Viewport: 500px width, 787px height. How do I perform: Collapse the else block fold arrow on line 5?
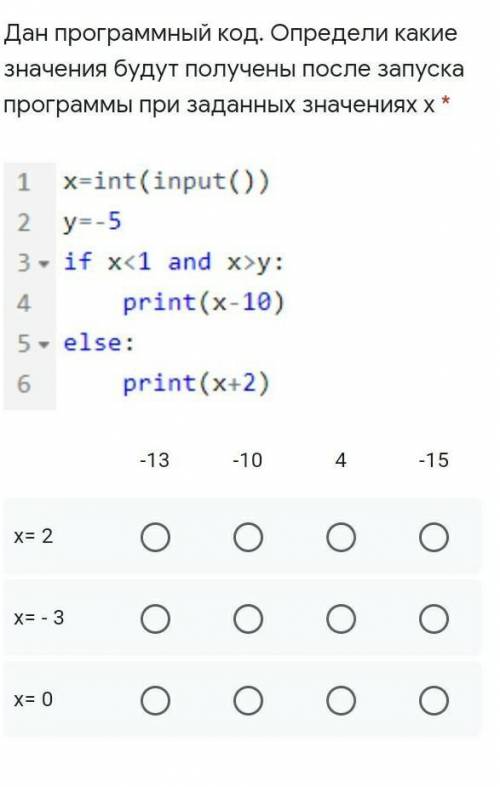click(44, 344)
